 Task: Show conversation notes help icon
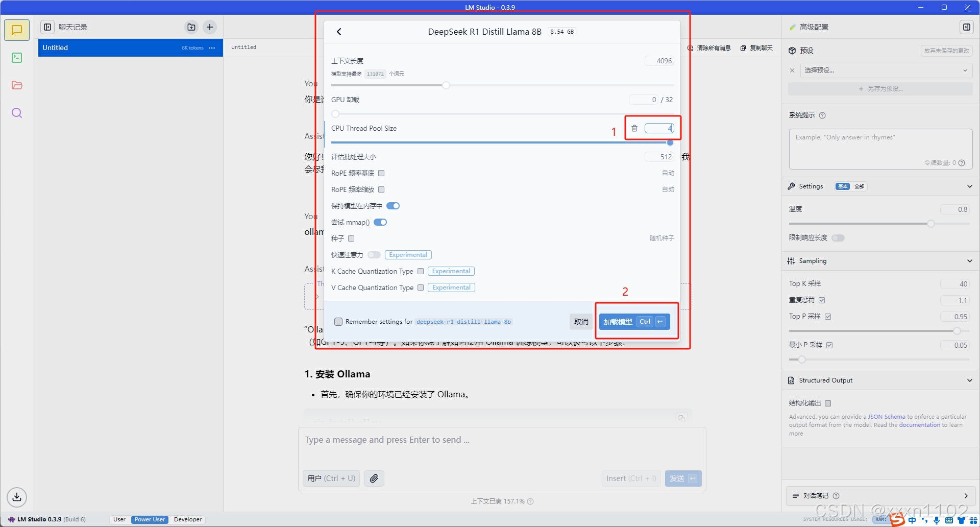tap(836, 496)
